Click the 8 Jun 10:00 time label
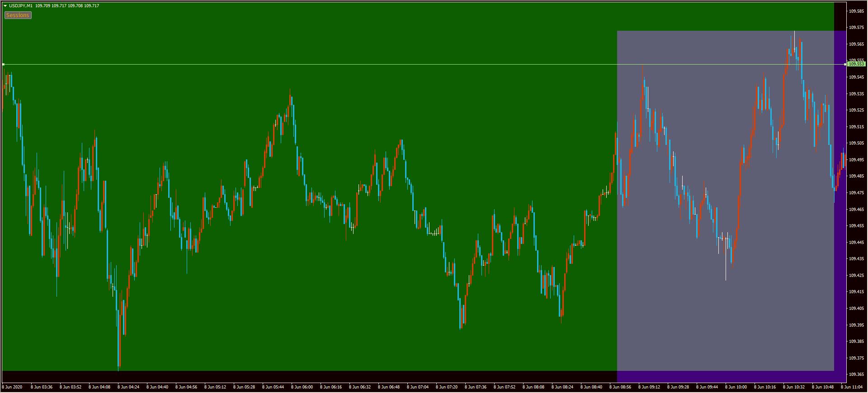Image resolution: width=868 pixels, height=393 pixels. [x=736, y=387]
